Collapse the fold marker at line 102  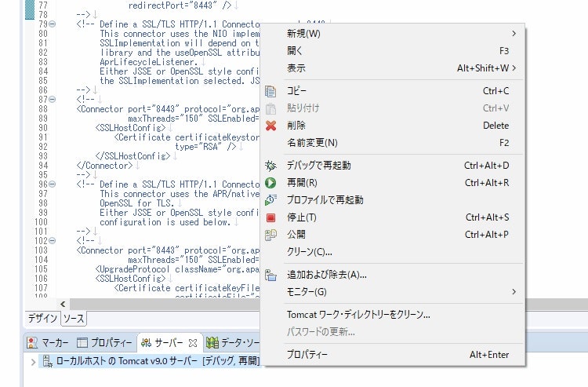click(x=53, y=241)
